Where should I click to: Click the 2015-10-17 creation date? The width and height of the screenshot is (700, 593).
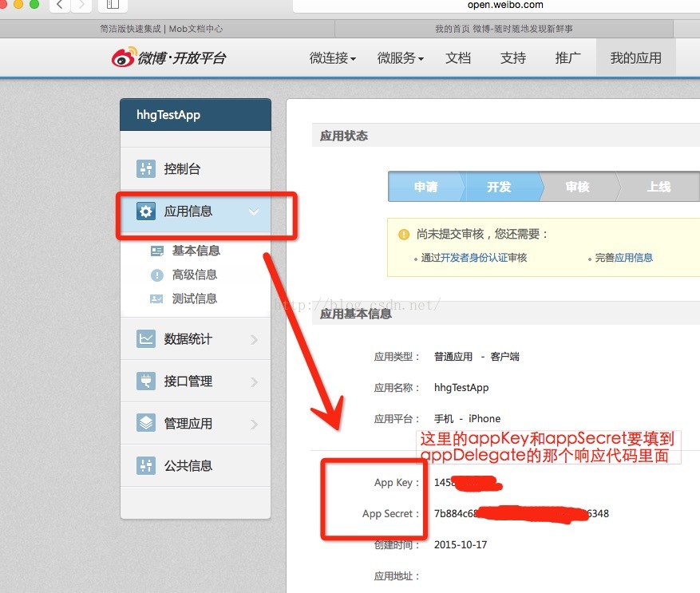click(x=461, y=545)
